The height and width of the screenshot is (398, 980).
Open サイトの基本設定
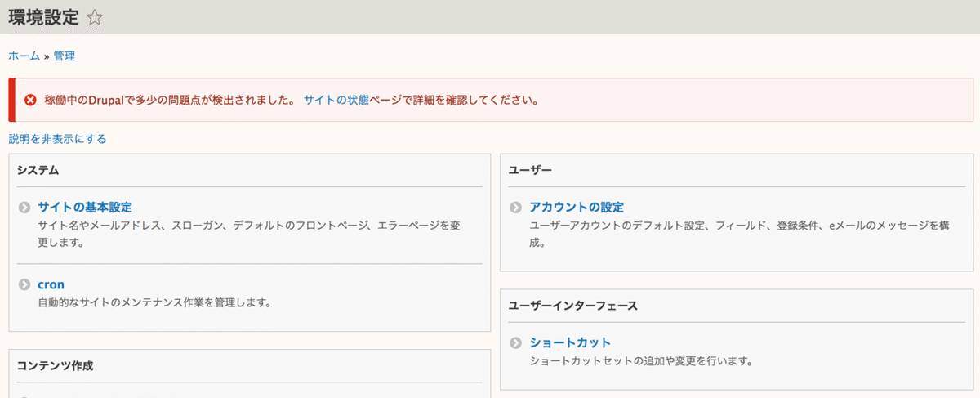[85, 208]
